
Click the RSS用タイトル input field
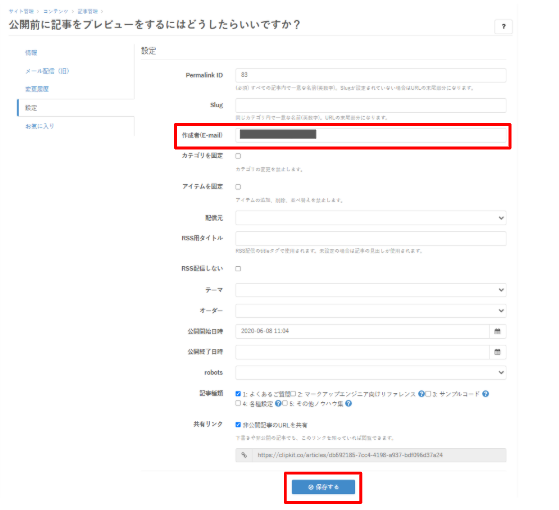(x=371, y=238)
